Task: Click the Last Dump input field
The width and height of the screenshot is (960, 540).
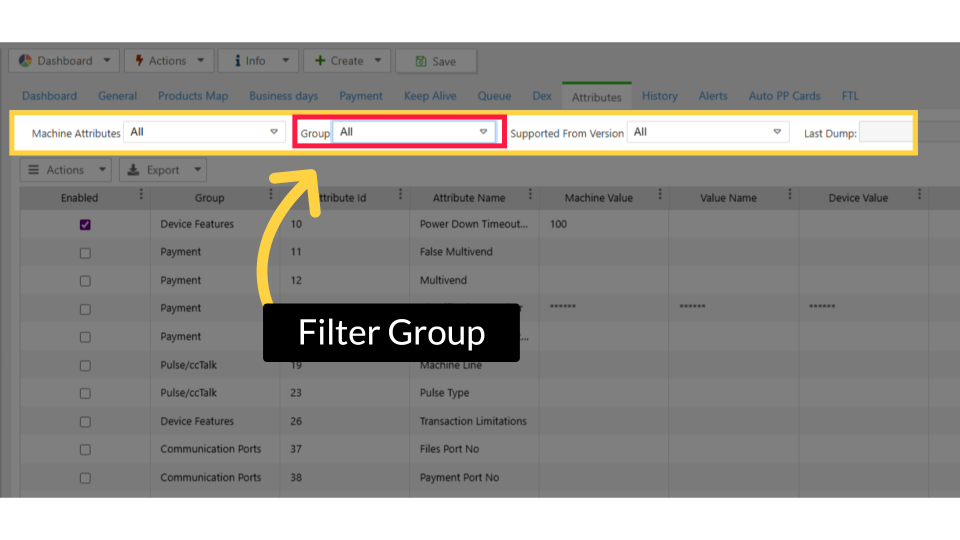Action: pyautogui.click(x=885, y=132)
